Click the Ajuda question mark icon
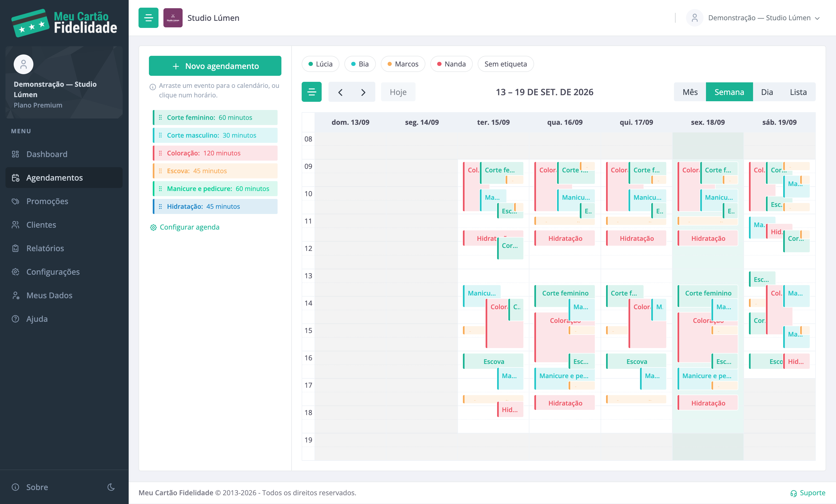The height and width of the screenshot is (504, 836). [15, 318]
